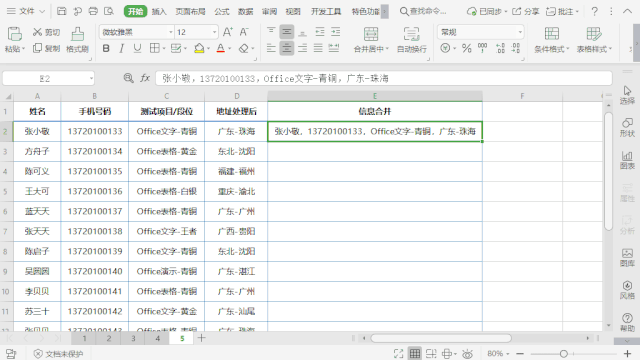Click the Print Preview icon
Viewport: 640px width, 360px height.
109,11
